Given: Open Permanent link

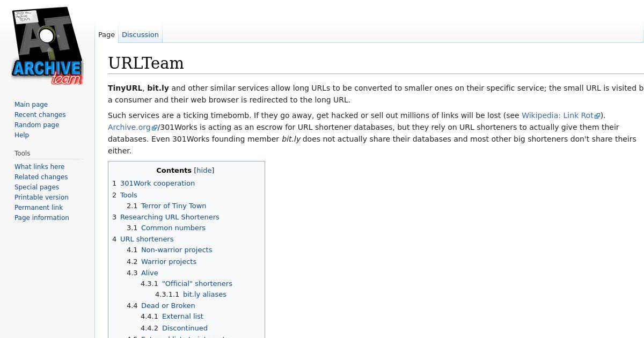Looking at the screenshot, I should tap(39, 208).
